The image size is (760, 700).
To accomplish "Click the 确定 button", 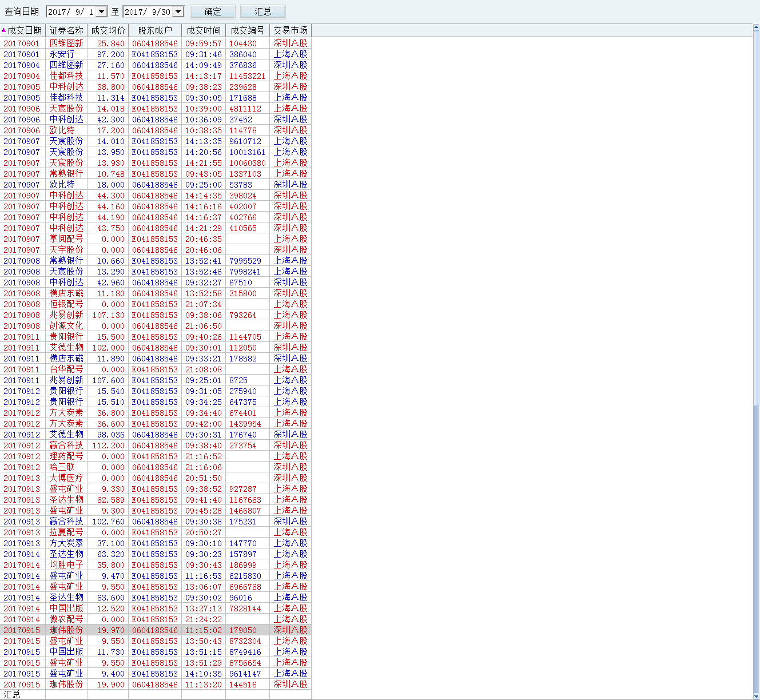I will 212,12.
